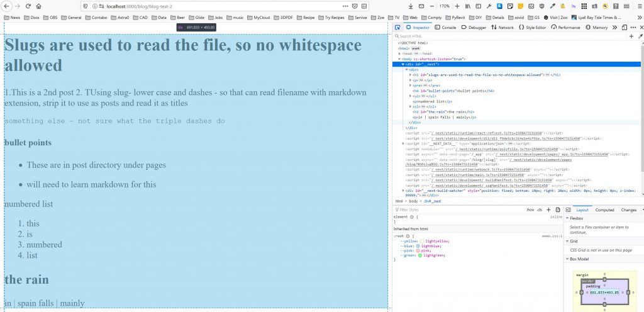
Task: Toggle the .cls class editor panel
Action: [539, 209]
